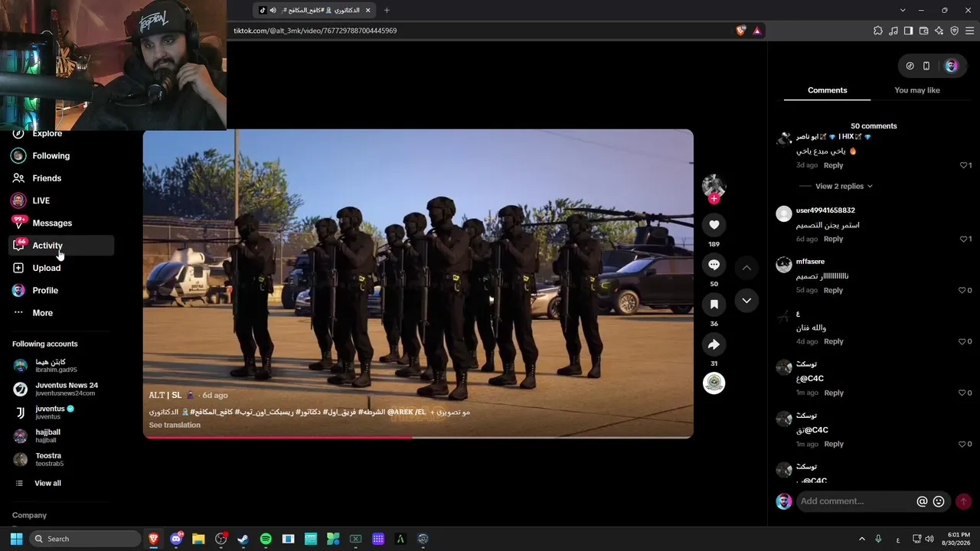Open comments via the speech bubble icon
Viewport: 980px width, 551px height.
click(714, 265)
